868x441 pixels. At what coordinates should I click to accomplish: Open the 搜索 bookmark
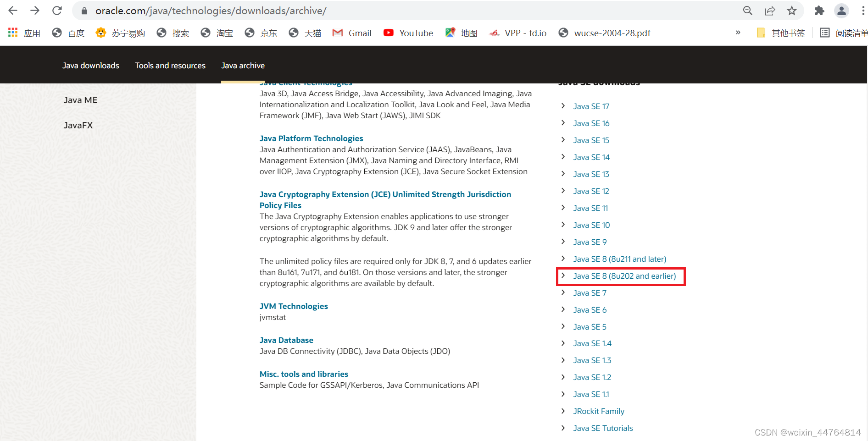[173, 33]
